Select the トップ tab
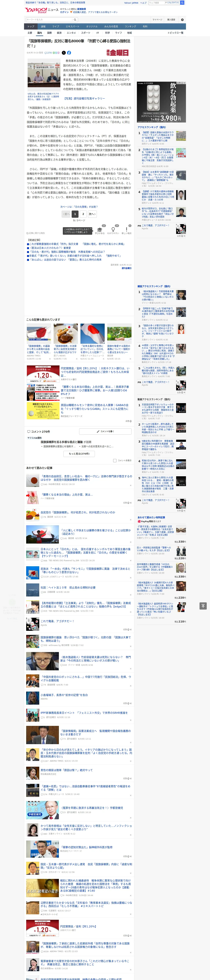Screen dimensions: 210x980 coord(31,27)
